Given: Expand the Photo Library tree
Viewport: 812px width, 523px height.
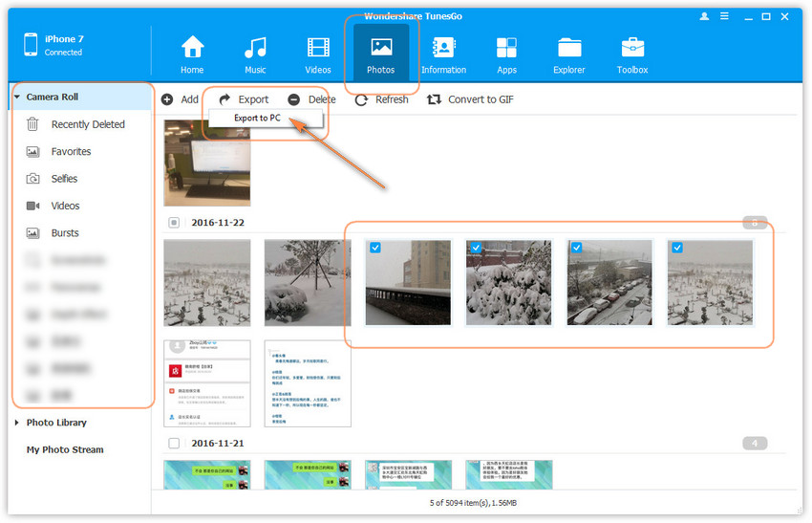Looking at the screenshot, I should [x=17, y=423].
